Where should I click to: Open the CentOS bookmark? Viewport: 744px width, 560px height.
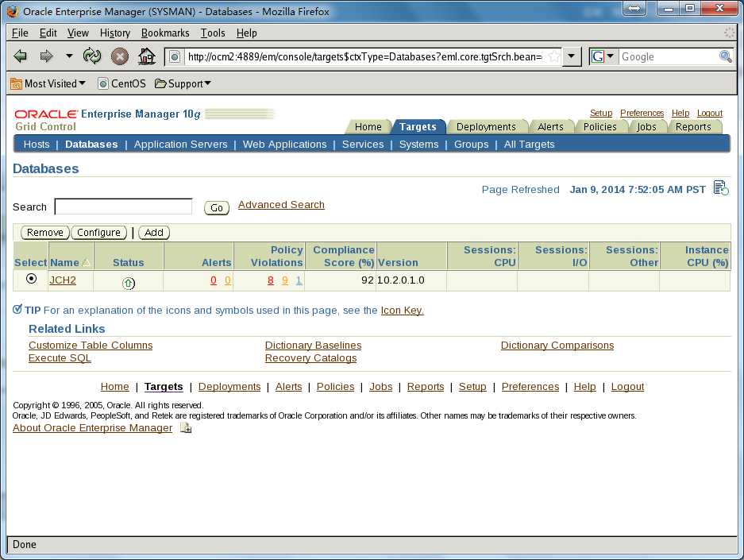(122, 83)
